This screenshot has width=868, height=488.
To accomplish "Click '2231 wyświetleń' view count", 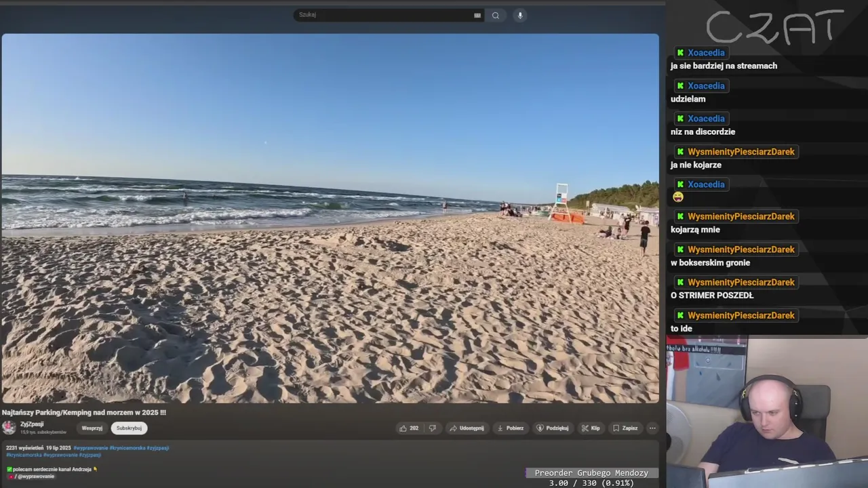I will pos(24,448).
